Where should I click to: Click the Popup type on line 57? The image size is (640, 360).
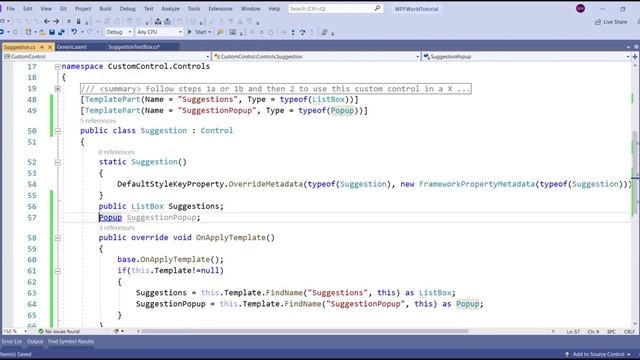coord(110,218)
